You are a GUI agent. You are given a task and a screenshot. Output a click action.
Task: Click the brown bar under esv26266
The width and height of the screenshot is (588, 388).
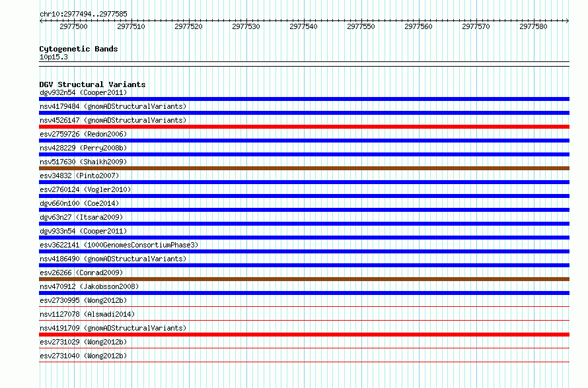tap(304, 279)
